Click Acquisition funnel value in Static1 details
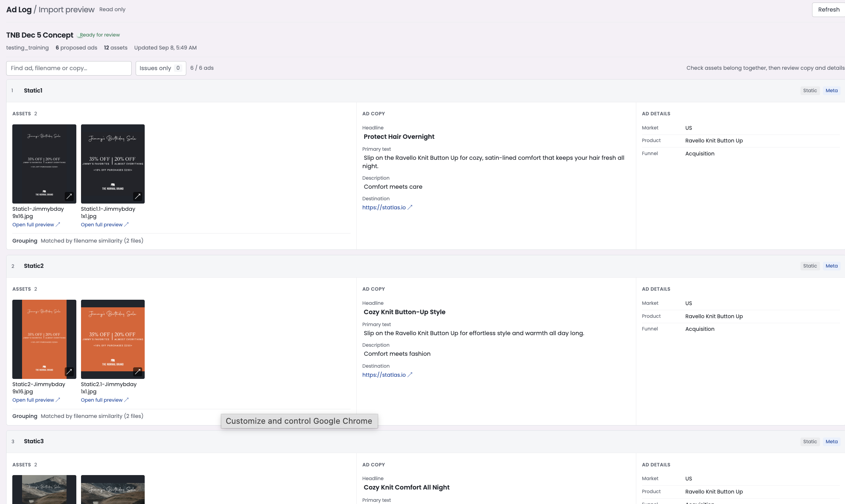Screen dimensions: 845x504 click(700, 154)
